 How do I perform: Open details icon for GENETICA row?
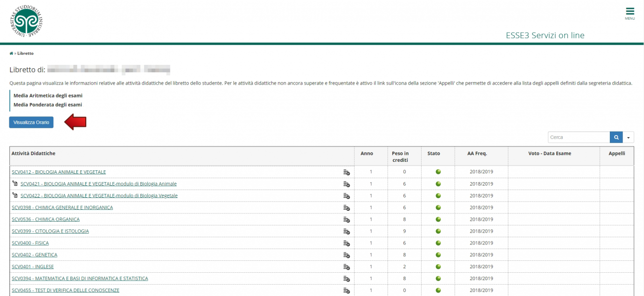[347, 255]
